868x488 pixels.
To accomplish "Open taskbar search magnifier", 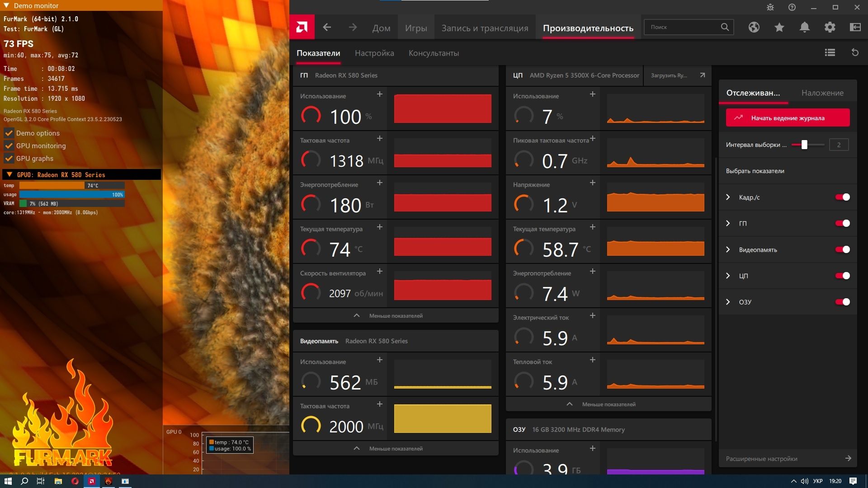I will pyautogui.click(x=24, y=481).
